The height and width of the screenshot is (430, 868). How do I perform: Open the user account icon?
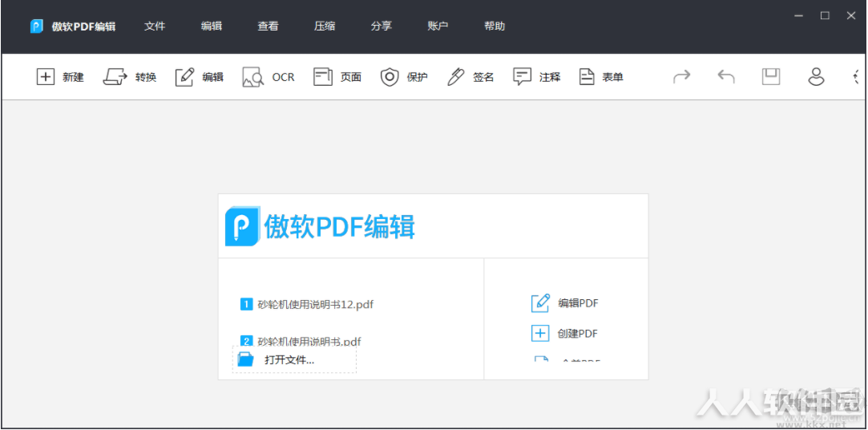[816, 76]
